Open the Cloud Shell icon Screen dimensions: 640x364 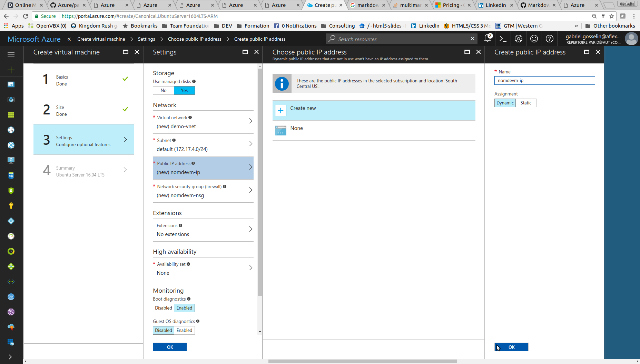(503, 39)
